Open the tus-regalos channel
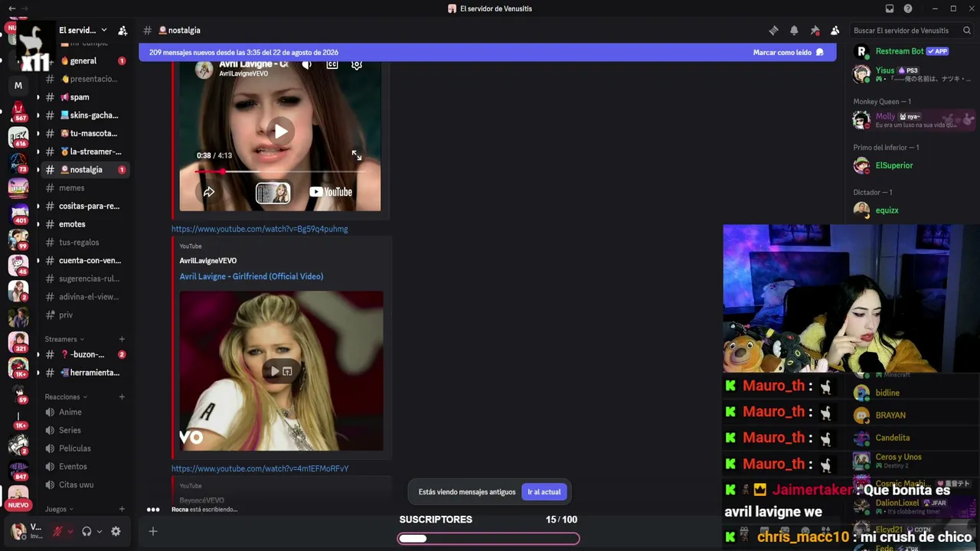The image size is (980, 551). coord(83,243)
